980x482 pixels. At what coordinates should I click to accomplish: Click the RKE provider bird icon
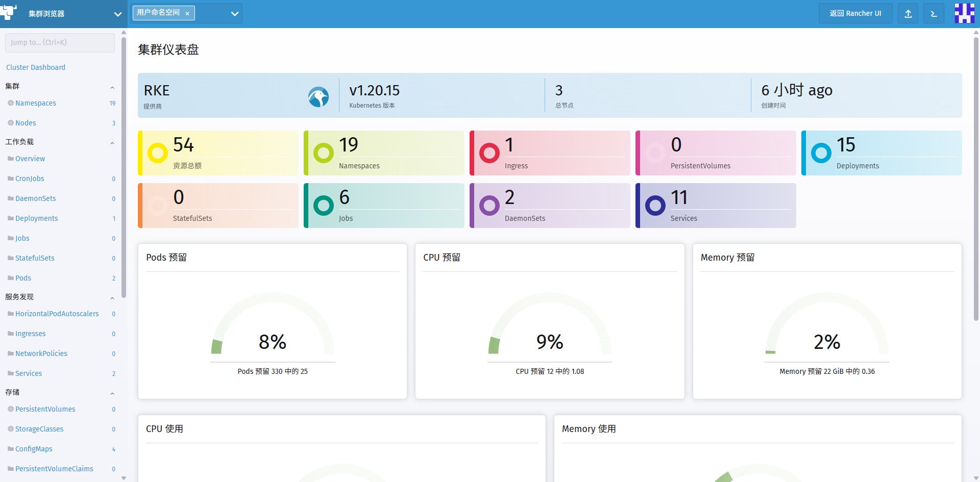(318, 96)
